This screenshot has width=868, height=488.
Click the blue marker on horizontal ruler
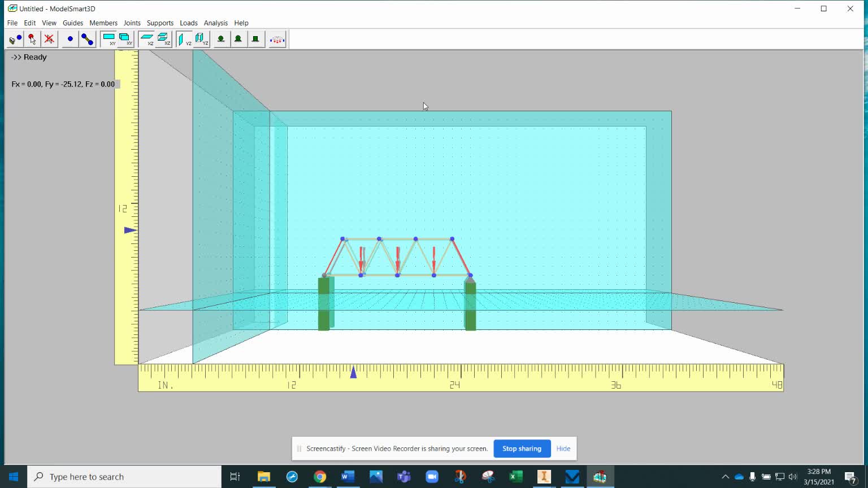coord(353,372)
